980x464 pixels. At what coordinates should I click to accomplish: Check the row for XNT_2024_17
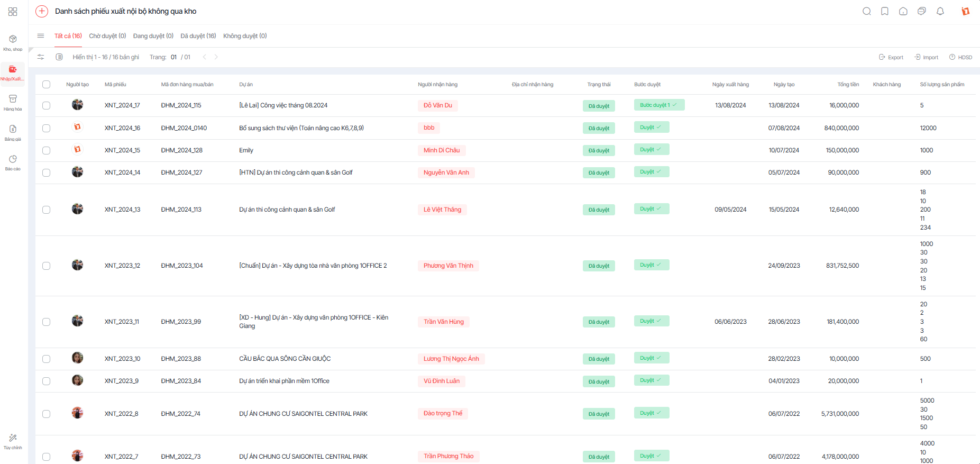[x=47, y=105]
